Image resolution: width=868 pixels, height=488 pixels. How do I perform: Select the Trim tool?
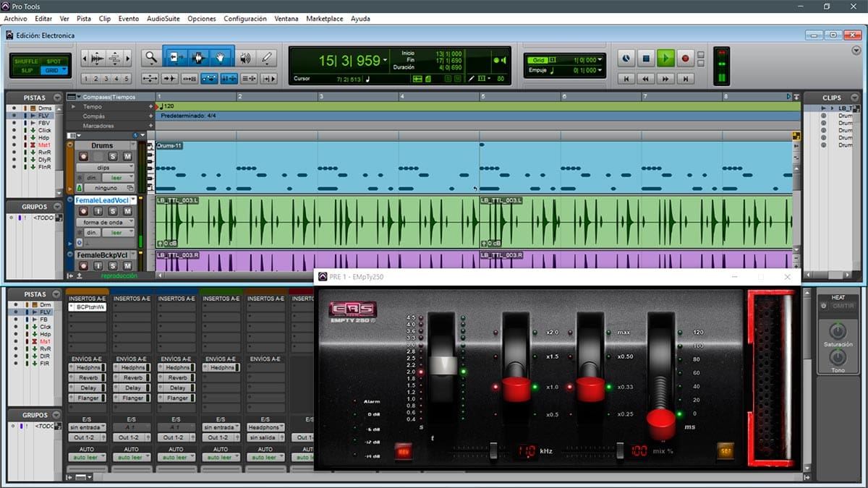pyautogui.click(x=176, y=58)
